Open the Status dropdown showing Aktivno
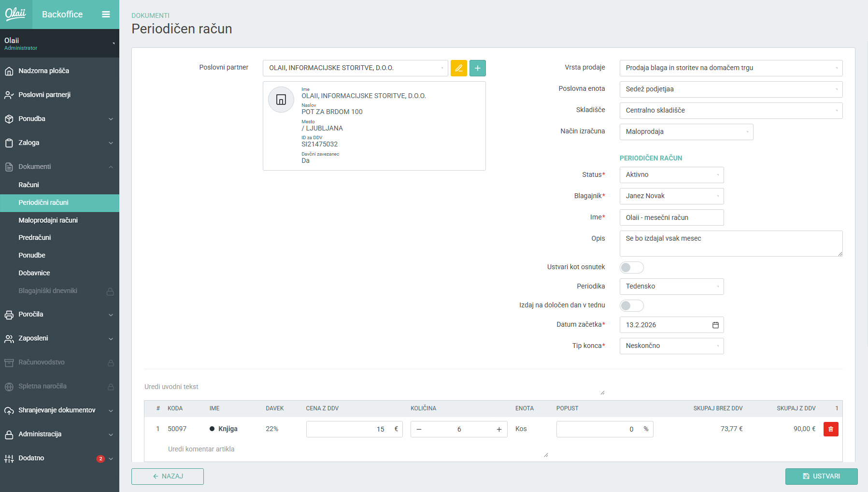Image resolution: width=868 pixels, height=492 pixels. (x=671, y=175)
